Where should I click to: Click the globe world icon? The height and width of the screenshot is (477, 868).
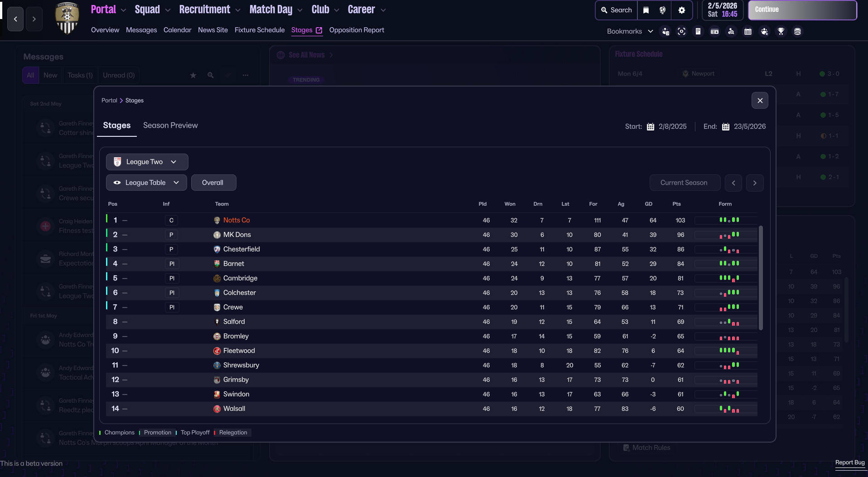tap(662, 10)
